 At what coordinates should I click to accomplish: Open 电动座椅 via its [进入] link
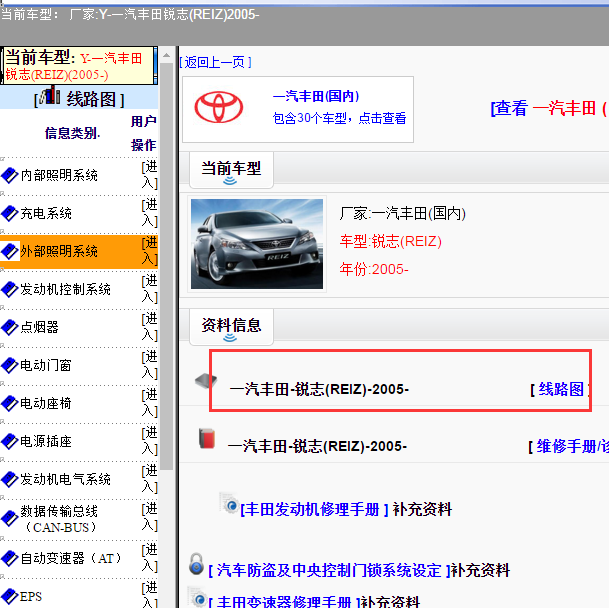click(x=150, y=403)
